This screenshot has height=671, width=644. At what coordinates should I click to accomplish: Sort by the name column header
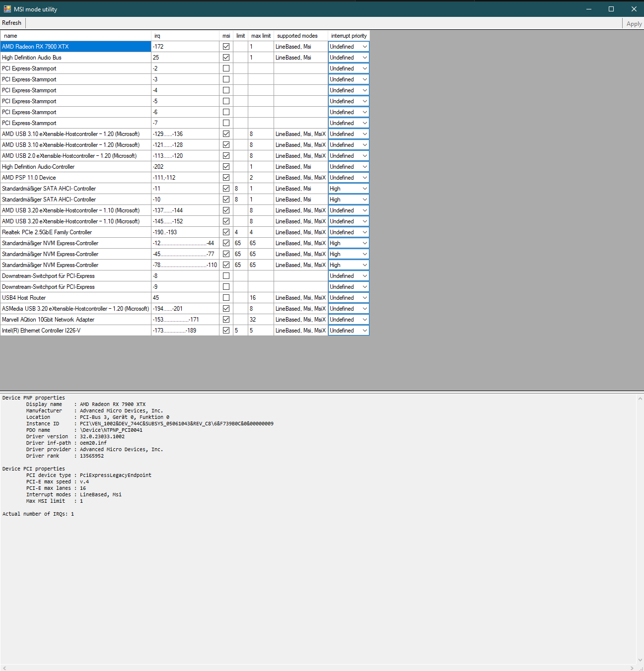click(x=75, y=36)
